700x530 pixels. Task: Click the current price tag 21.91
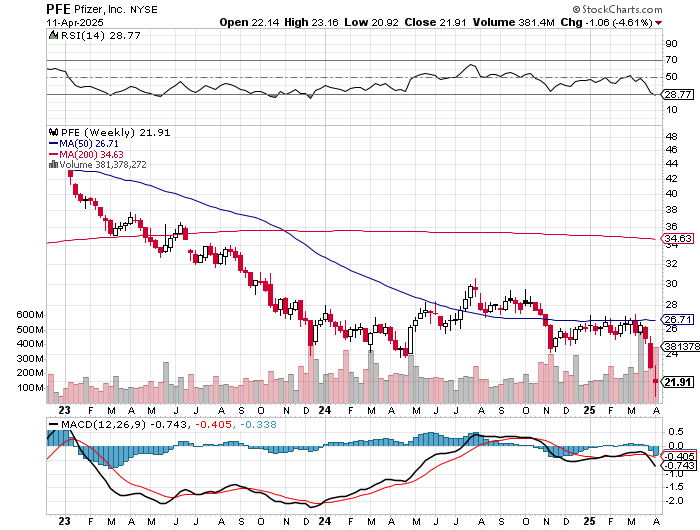(x=678, y=381)
